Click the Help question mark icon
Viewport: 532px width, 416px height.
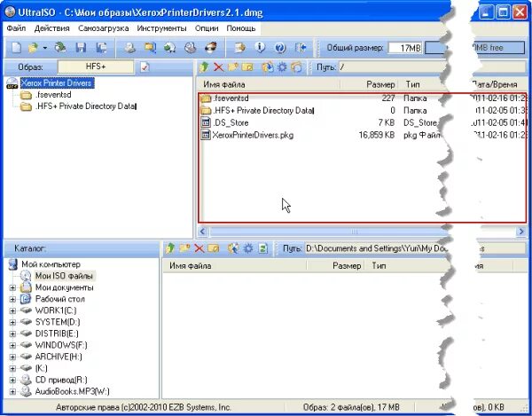[280, 48]
